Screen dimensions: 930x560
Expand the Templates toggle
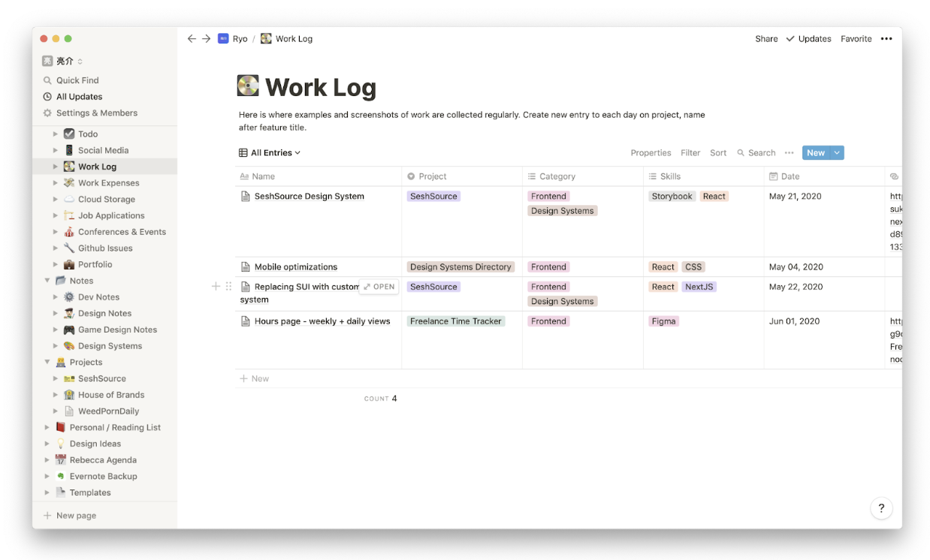pos(47,492)
